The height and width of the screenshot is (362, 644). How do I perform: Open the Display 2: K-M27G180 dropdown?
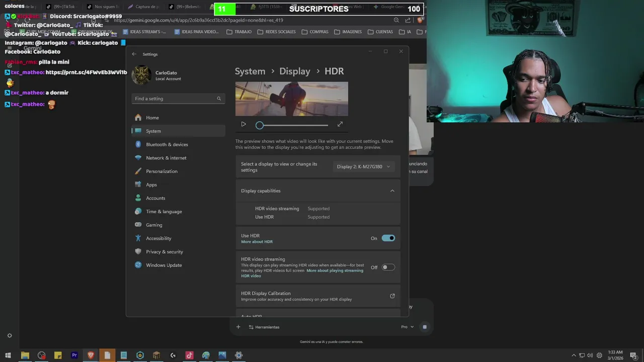coord(363,166)
